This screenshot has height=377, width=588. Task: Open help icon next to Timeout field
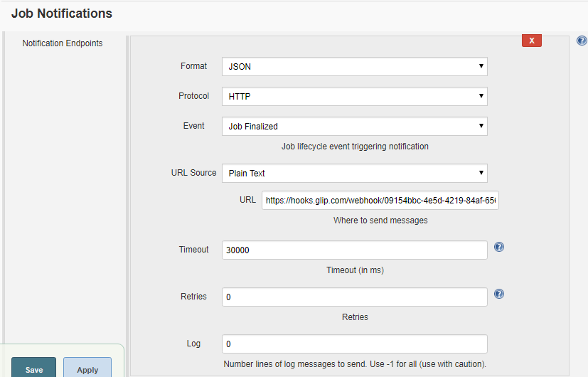coord(498,247)
